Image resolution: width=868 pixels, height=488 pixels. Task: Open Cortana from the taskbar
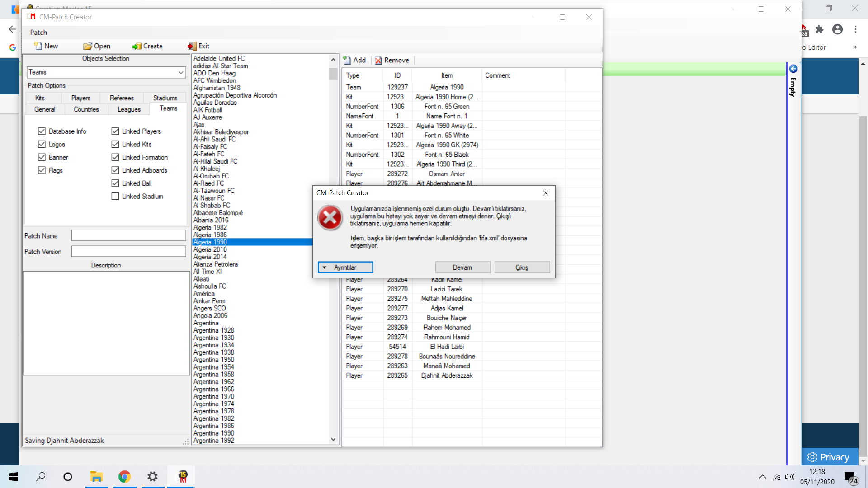click(68, 477)
